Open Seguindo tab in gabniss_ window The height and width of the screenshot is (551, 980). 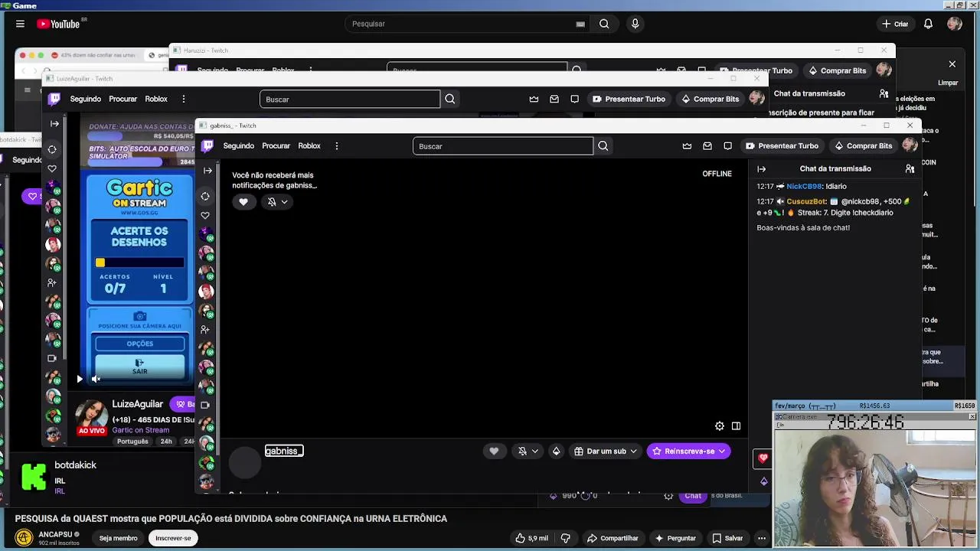point(238,146)
